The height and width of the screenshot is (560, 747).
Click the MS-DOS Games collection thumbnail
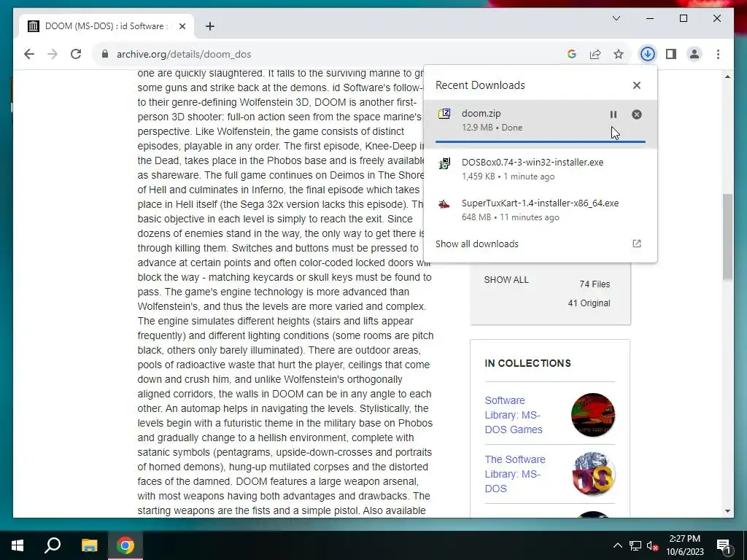tap(592, 415)
